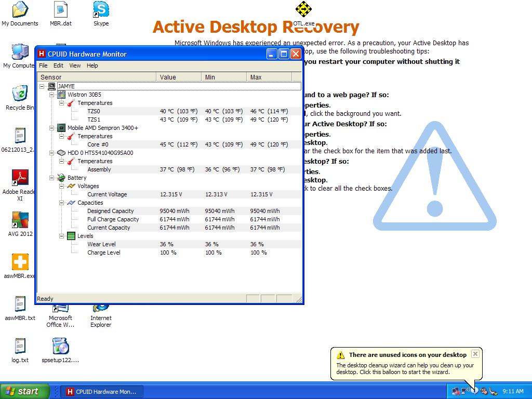The image size is (532, 399).
Task: Click the disconnected network tray icon
Action: [x=456, y=392]
